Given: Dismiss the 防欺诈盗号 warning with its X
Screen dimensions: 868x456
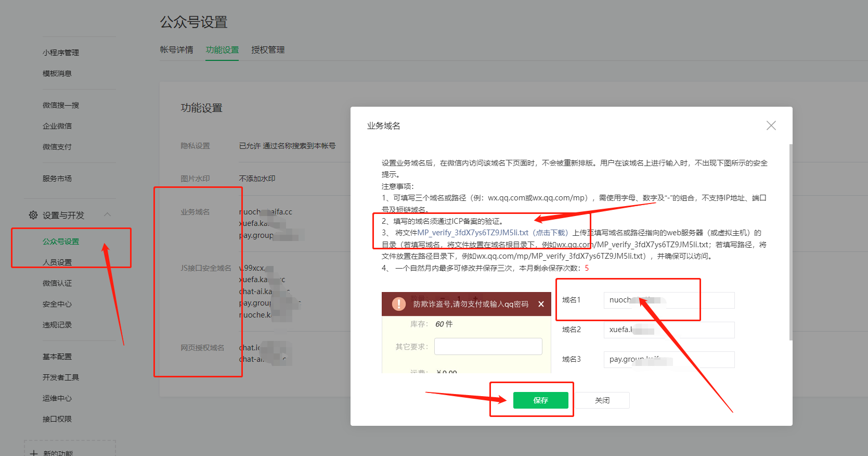Looking at the screenshot, I should (x=541, y=304).
